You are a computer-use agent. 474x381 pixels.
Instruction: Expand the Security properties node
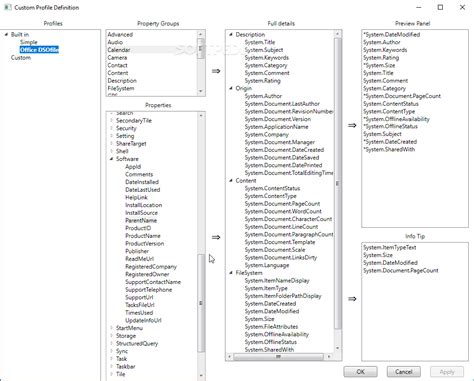click(x=111, y=128)
